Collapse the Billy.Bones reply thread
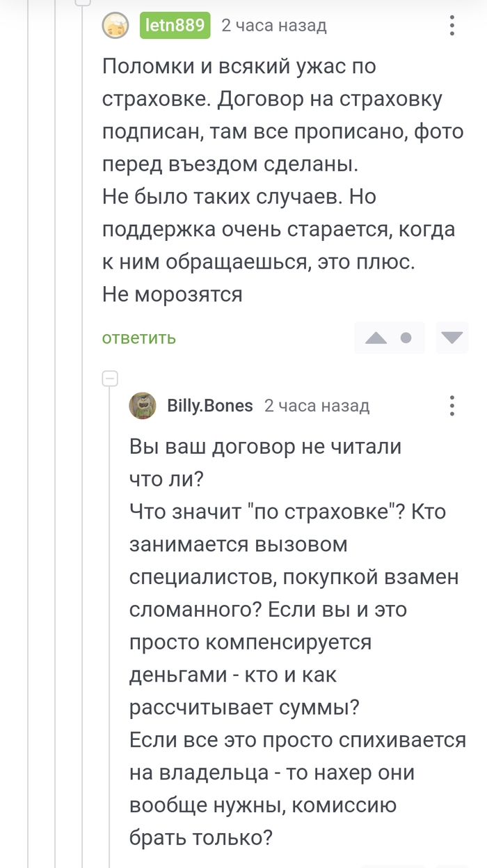 click(110, 379)
